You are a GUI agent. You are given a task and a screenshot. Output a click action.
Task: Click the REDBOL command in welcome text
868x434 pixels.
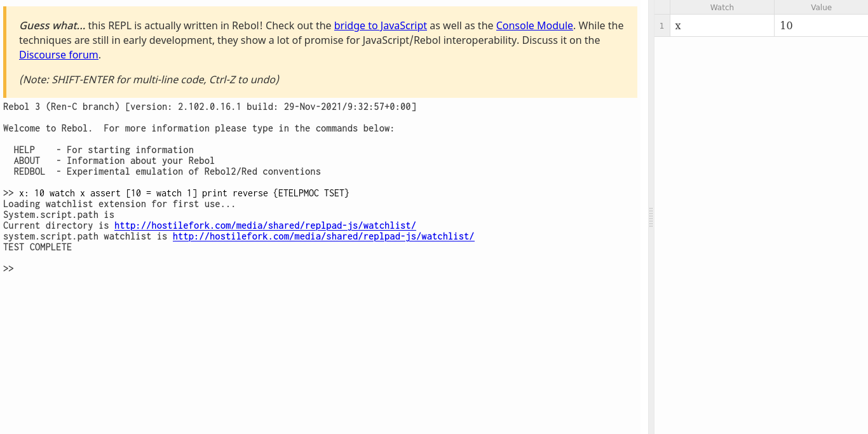29,172
